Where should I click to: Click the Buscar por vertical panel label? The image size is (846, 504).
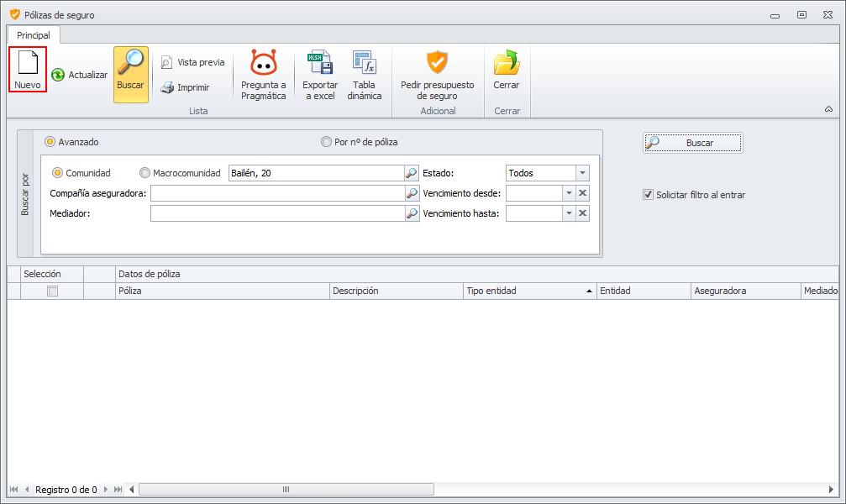pos(25,194)
